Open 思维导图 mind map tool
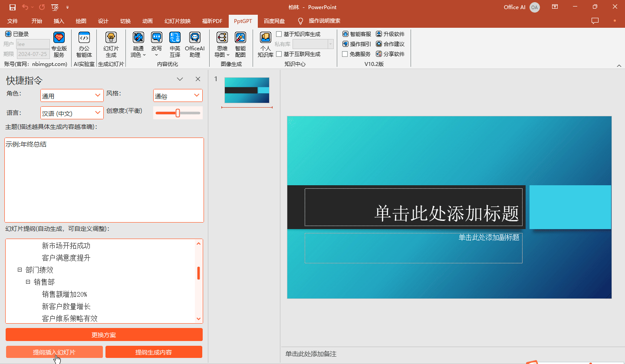Screen dimensions: 625x364 (222, 45)
